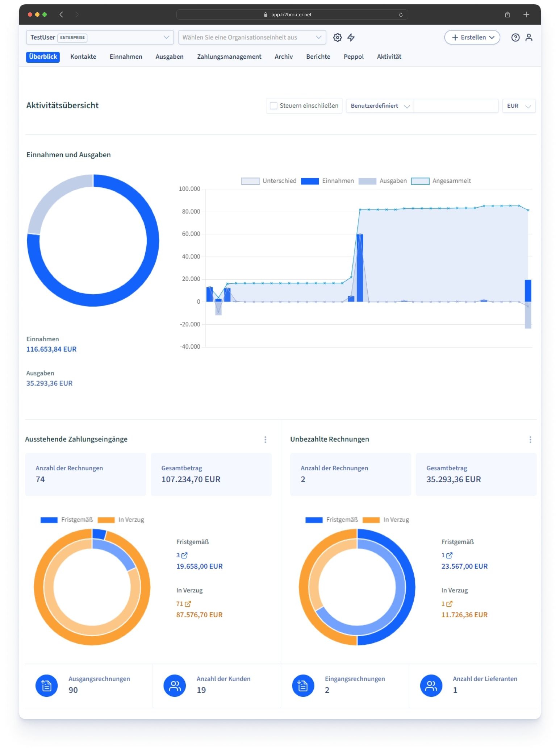Screen dimensions: 560x753
Task: Open Unbezahlte Rechnungen options menu
Action: click(530, 440)
